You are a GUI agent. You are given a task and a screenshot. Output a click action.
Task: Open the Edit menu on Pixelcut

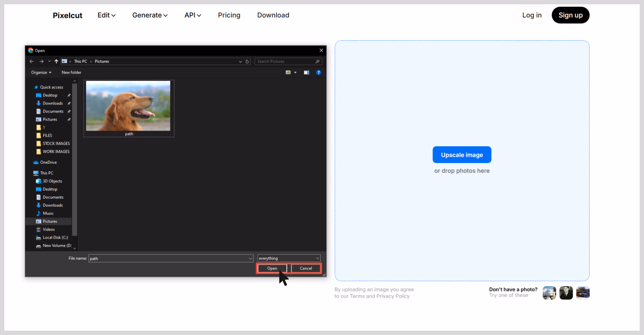point(106,15)
